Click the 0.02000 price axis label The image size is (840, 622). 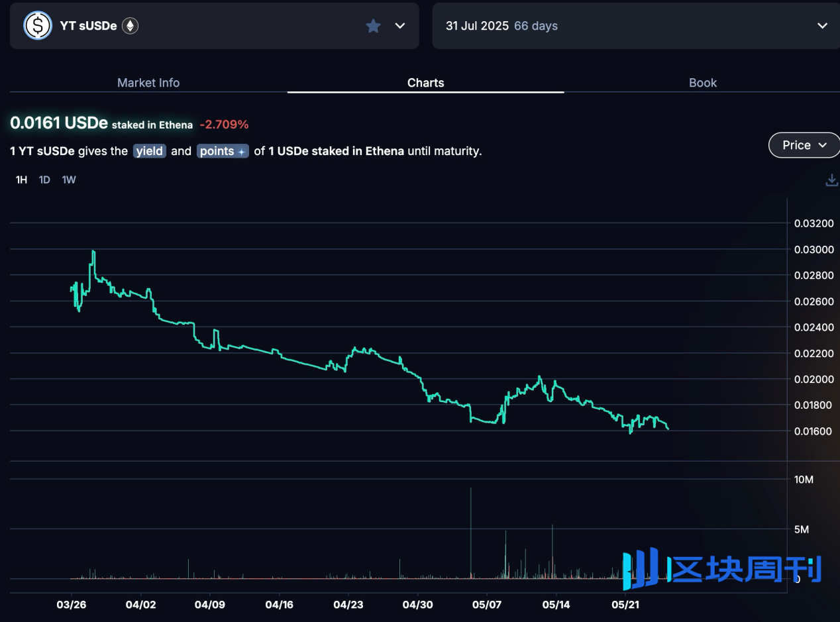(814, 380)
